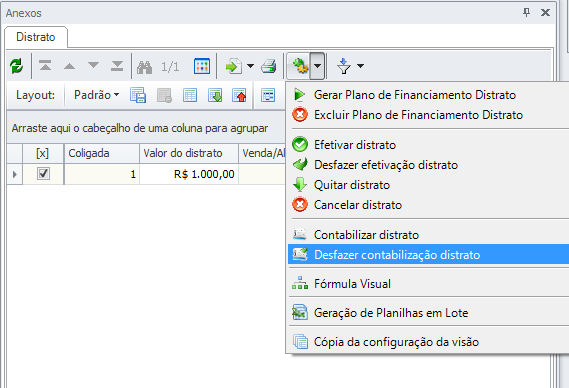
Task: Click the printer icon
Action: pos(269,66)
